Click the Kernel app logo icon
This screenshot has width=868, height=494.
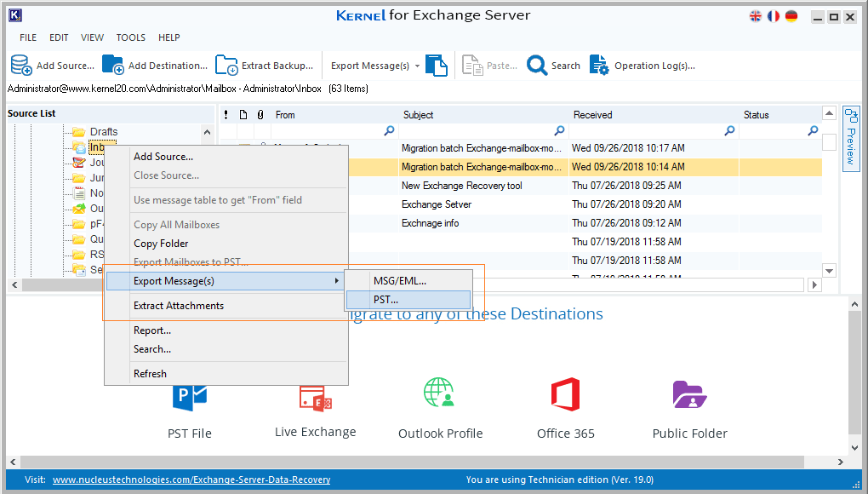pos(15,15)
